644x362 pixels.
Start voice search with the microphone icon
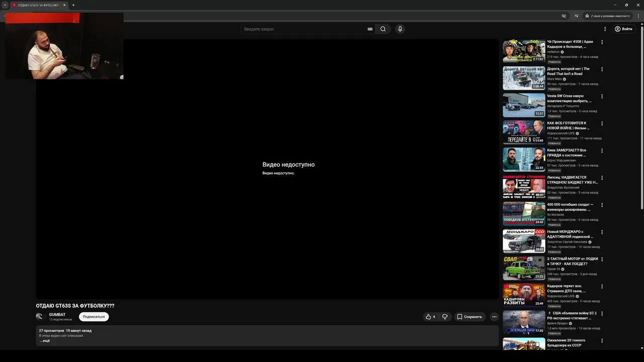(x=400, y=29)
